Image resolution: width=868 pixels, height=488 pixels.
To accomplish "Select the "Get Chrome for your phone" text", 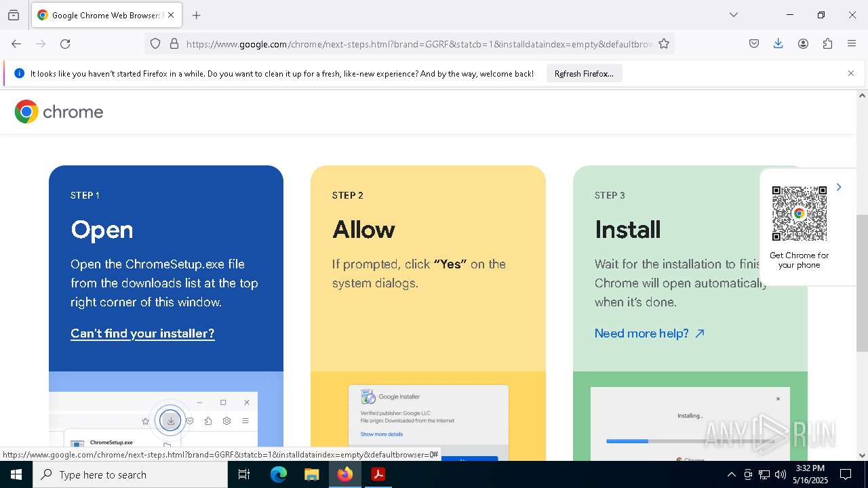I will point(800,260).
